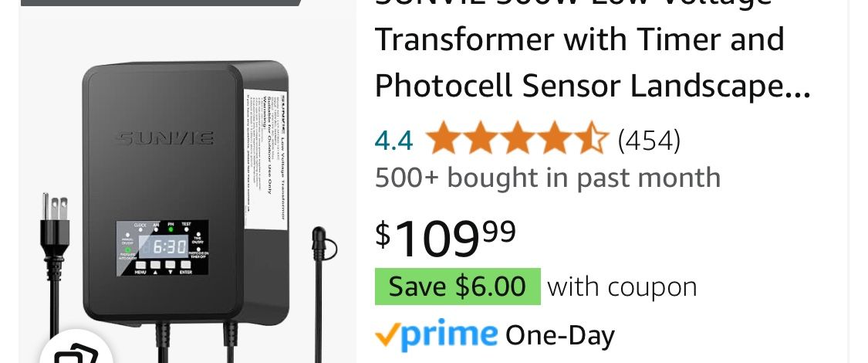Click the ENTER button on transformer panel

pyautogui.click(x=186, y=265)
